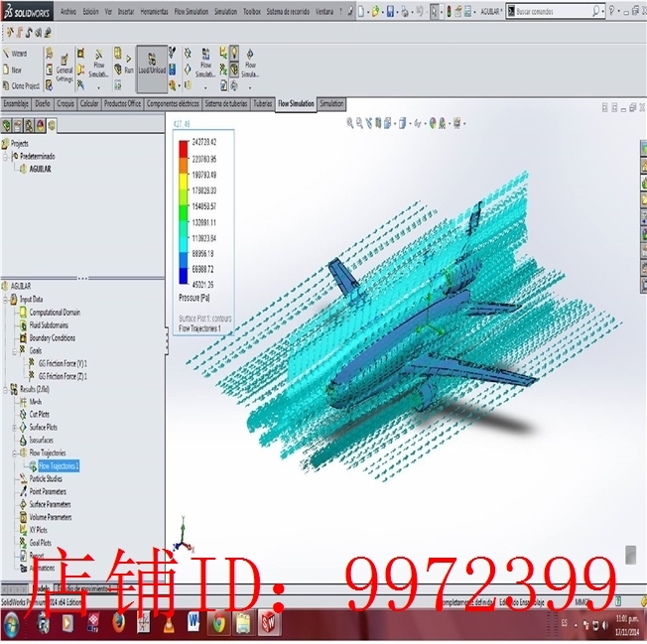Click the Load/Unload results button
Viewport: 647px width, 644px height.
coord(151,64)
